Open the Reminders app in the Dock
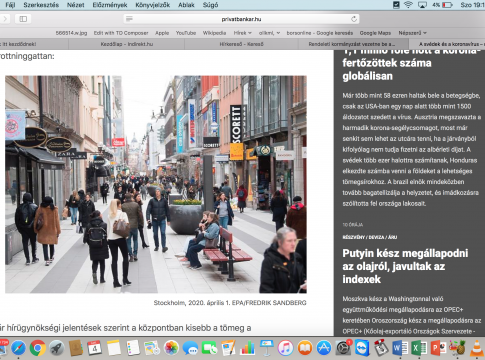The width and height of the screenshot is (485, 360). click(133, 348)
